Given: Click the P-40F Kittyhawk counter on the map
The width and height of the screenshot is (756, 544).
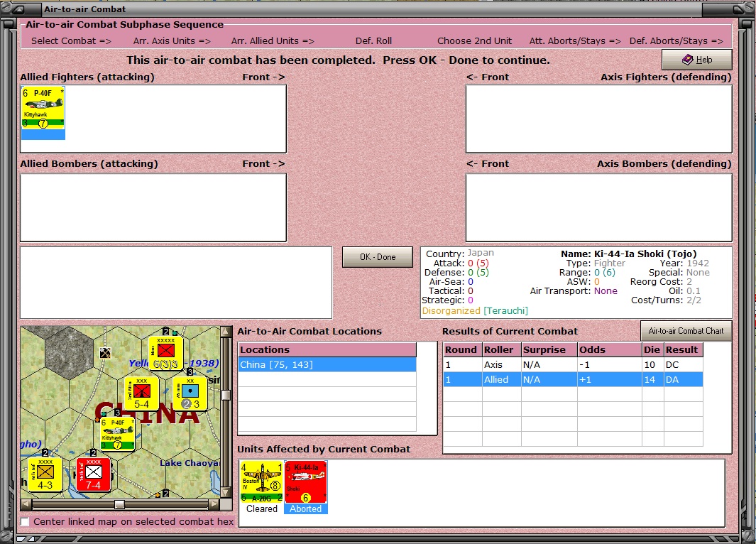Looking at the screenshot, I should tap(118, 434).
